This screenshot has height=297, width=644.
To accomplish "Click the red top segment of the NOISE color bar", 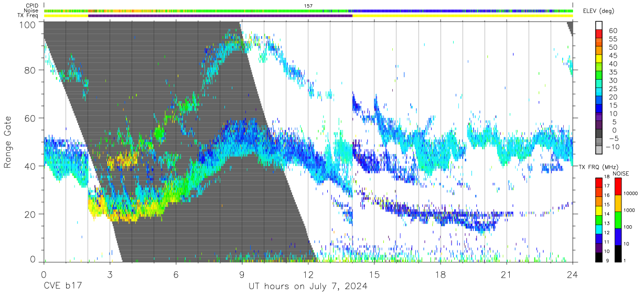I will (618, 186).
